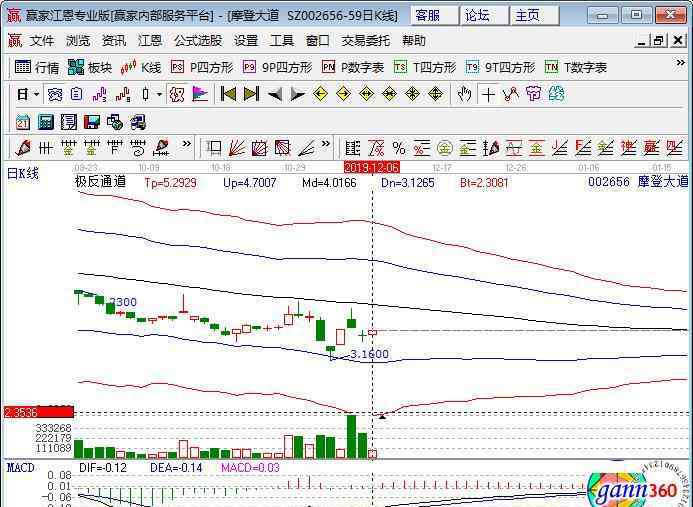Click the teal 线 icon
The image size is (693, 507).
(x=556, y=94)
